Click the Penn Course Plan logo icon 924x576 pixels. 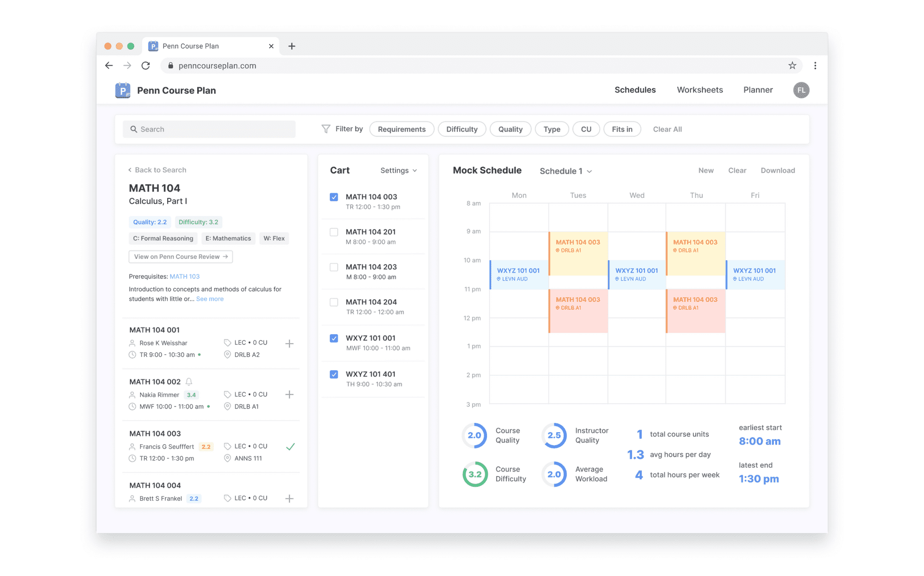pos(122,90)
